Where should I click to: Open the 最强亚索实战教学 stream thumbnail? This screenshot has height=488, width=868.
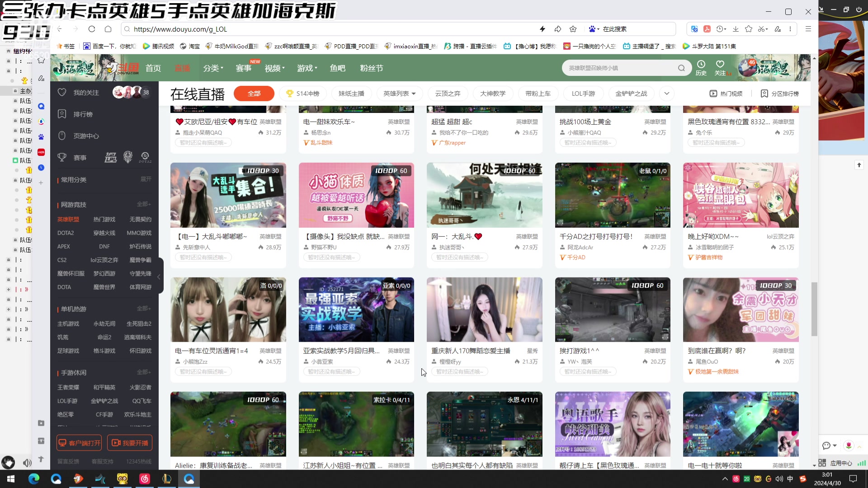pyautogui.click(x=356, y=310)
